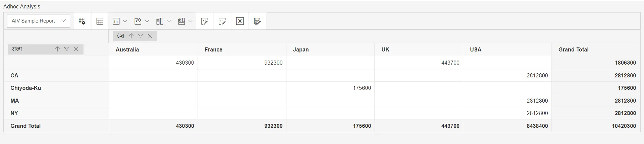Remove the राज्य row field

click(x=76, y=49)
